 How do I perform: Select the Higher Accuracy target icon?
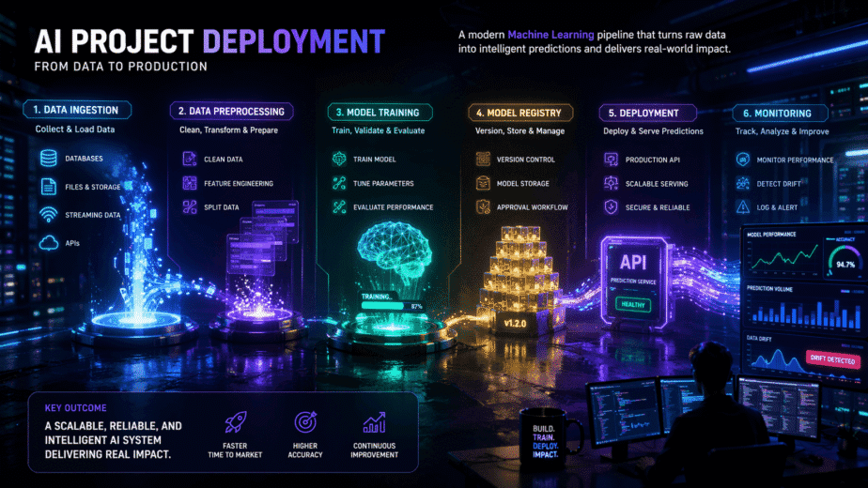[x=305, y=422]
